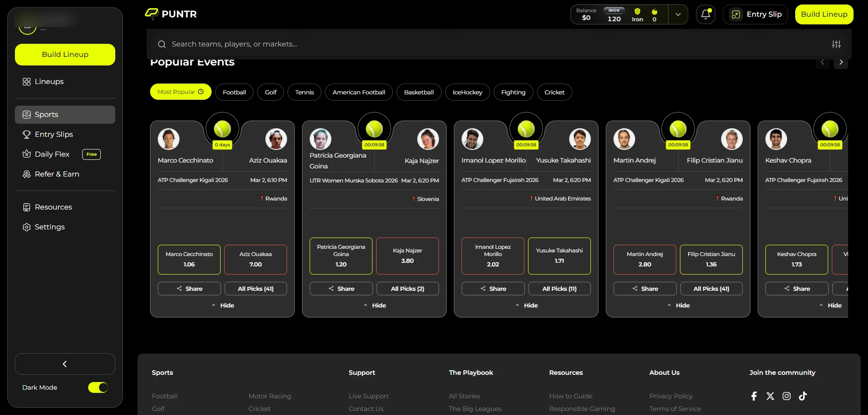Expand the balance dropdown chevron

(678, 14)
